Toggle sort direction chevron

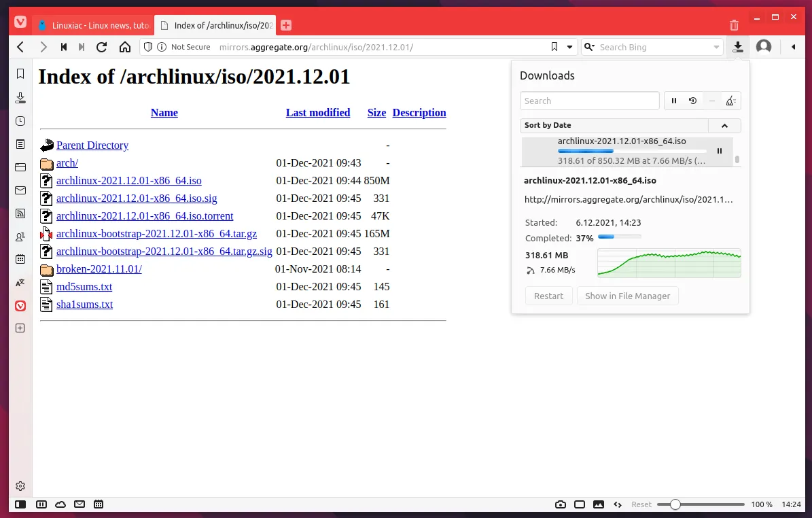click(x=724, y=125)
